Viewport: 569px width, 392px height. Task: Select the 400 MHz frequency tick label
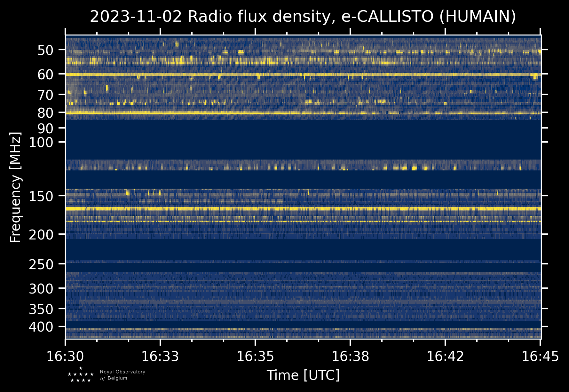(x=41, y=327)
